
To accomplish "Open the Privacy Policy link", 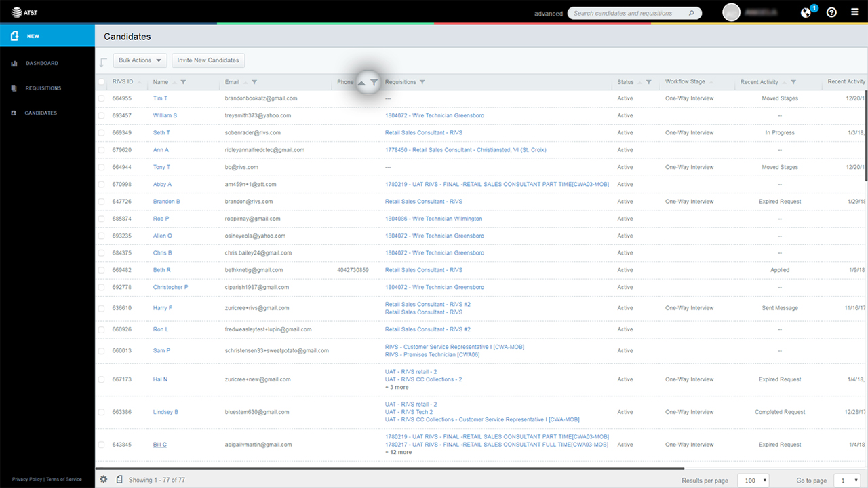I will pyautogui.click(x=27, y=479).
